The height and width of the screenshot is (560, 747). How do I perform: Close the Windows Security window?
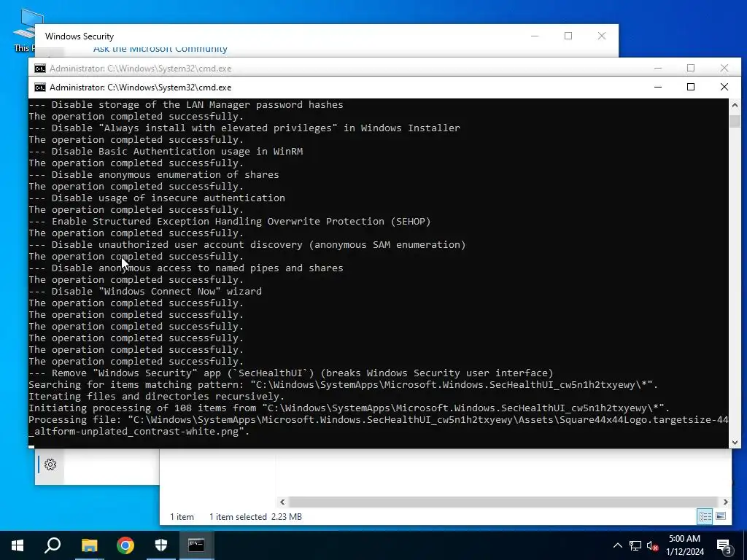[602, 36]
